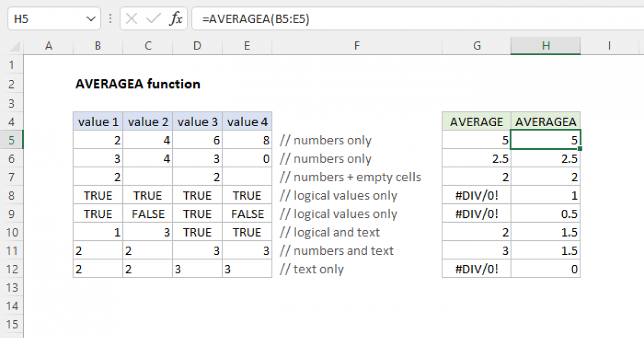Viewport: 644px width, 338px height.
Task: Click the FALSE value in cell C9
Action: click(148, 214)
